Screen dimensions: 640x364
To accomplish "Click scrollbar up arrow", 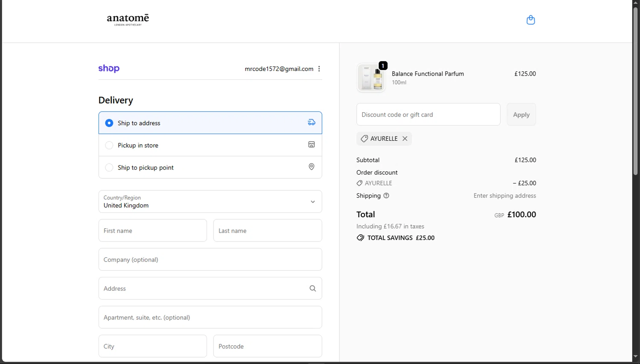I will click(635, 3).
